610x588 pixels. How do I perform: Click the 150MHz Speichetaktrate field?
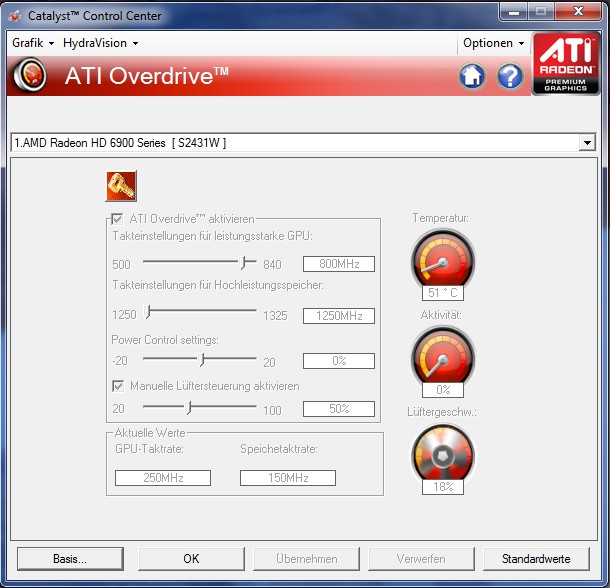point(288,477)
